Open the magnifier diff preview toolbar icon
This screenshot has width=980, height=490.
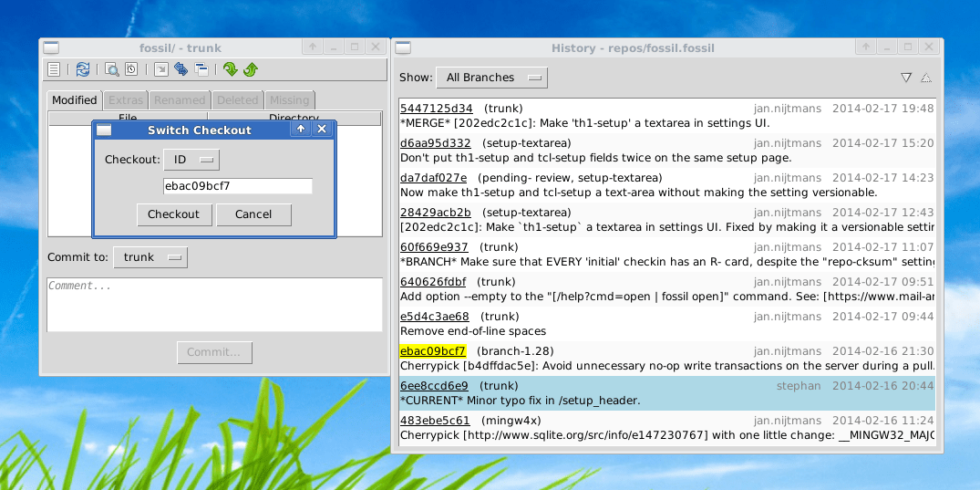click(112, 69)
